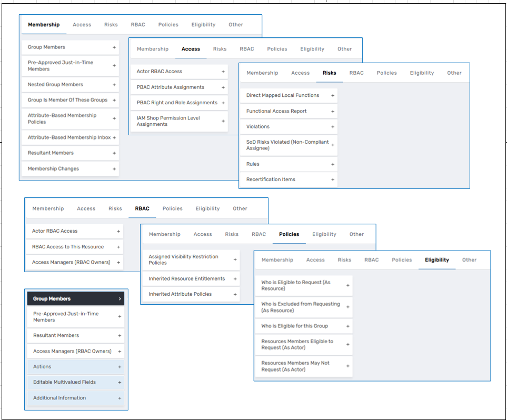
Task: Select the bold active Membership tab
Action: coord(44,25)
